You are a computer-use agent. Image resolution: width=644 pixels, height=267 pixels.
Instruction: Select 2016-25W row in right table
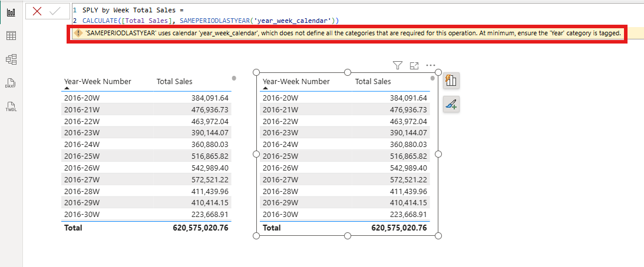[x=345, y=156]
